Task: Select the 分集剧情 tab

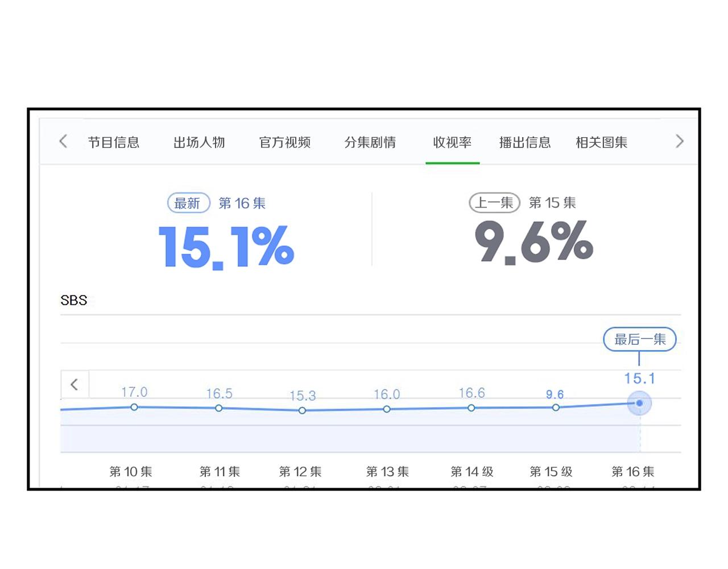Action: (370, 142)
